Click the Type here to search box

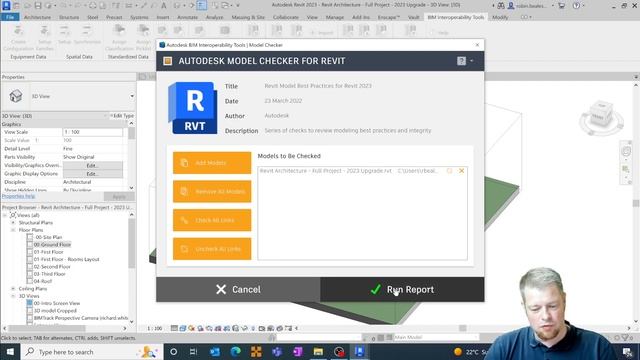pos(91,352)
